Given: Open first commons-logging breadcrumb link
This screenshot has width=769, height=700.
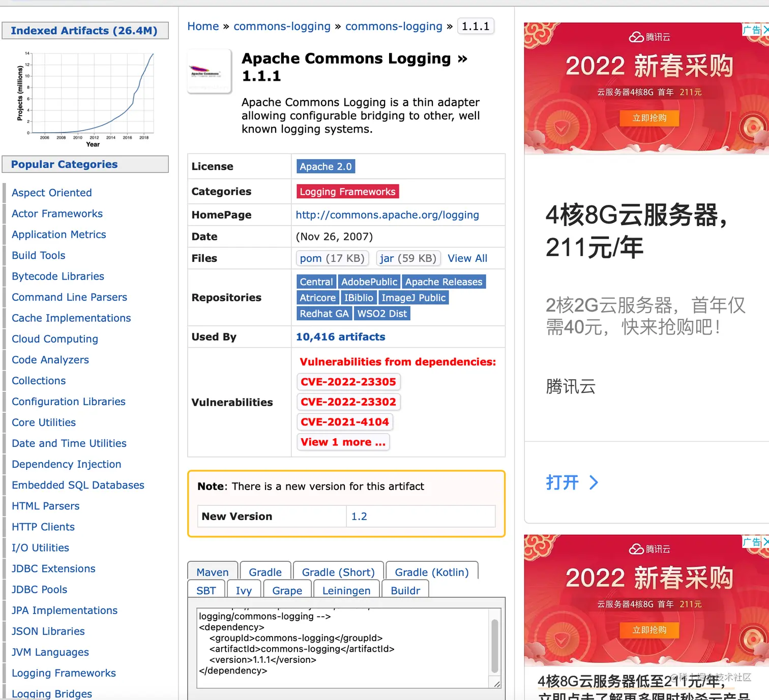Looking at the screenshot, I should [282, 26].
